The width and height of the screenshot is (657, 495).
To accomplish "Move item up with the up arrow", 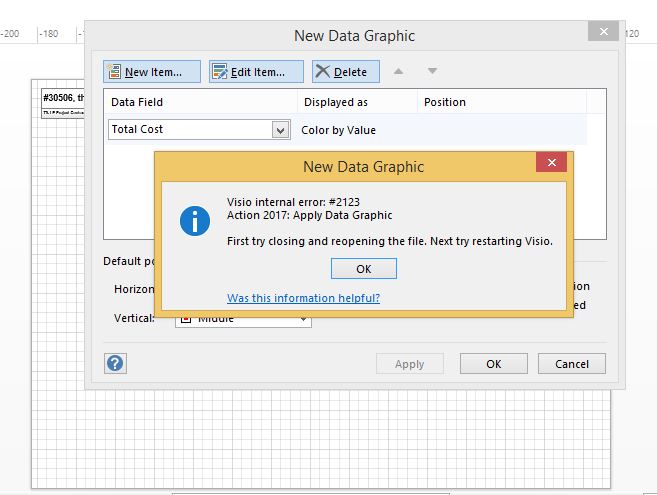I will (398, 71).
